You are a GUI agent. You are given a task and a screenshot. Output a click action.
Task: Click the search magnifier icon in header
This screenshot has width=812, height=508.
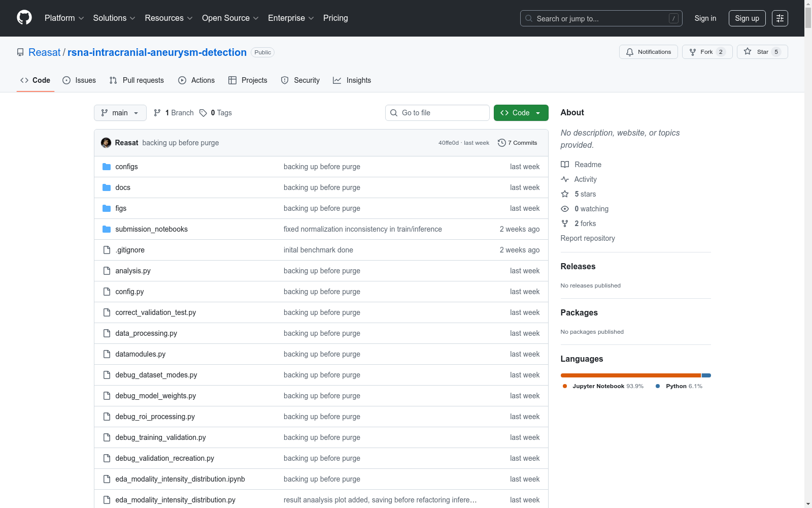[529, 18]
